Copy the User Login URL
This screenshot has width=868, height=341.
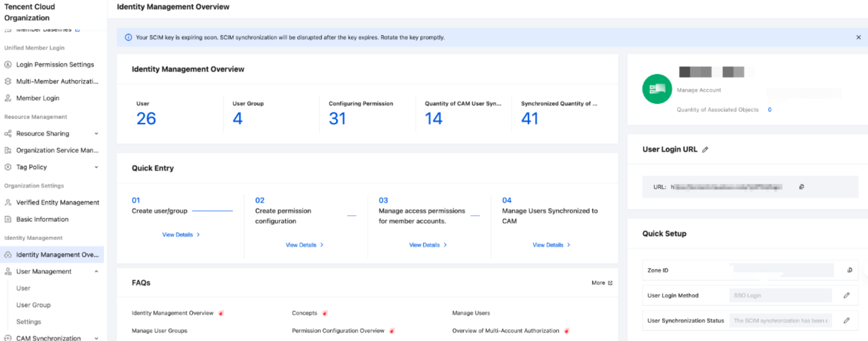pyautogui.click(x=802, y=187)
